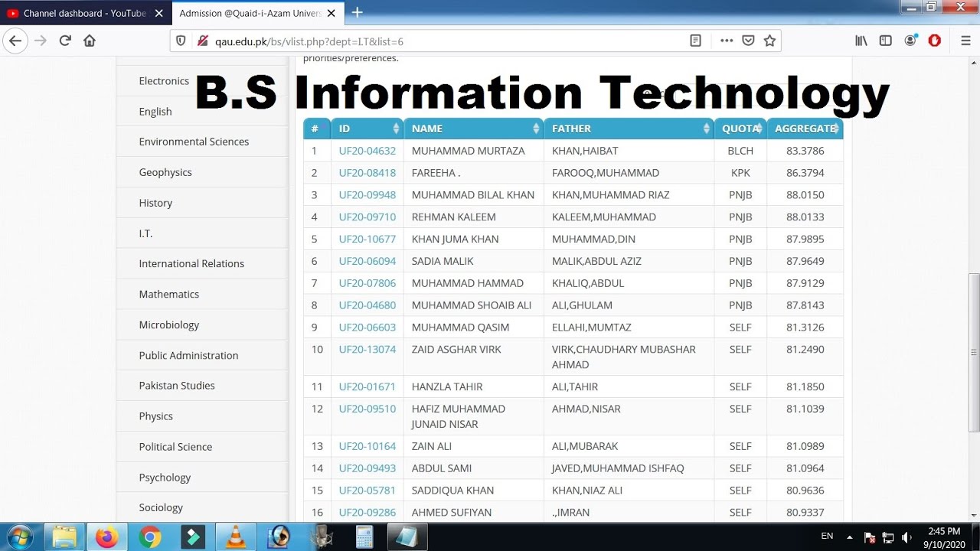Sort table by FATHER column
Screen dimensions: 980x551
(629, 129)
